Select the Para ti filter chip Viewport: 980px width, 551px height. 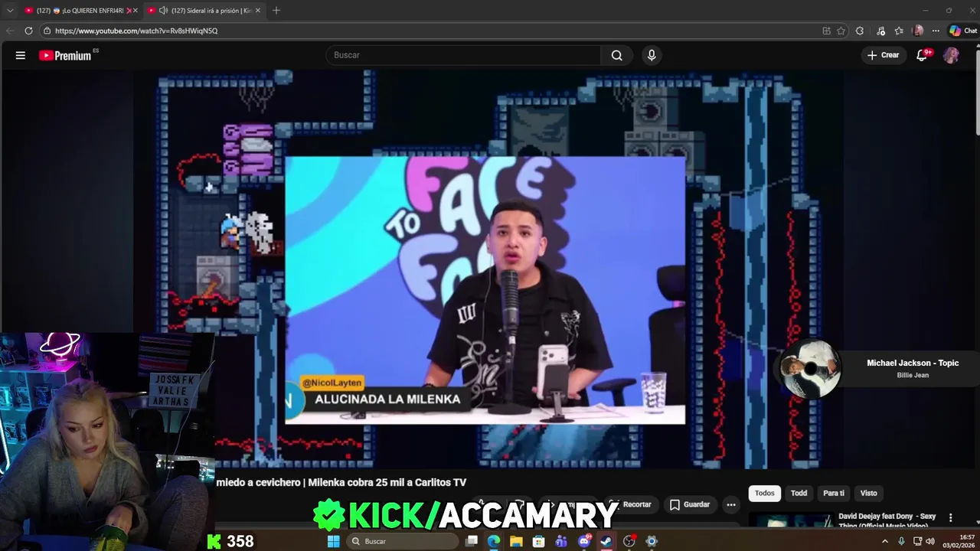834,493
